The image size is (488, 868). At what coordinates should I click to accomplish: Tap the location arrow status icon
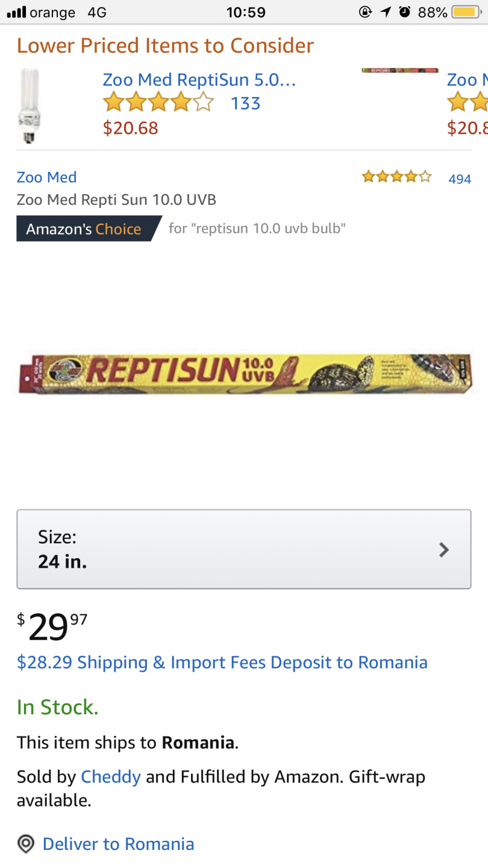pyautogui.click(x=386, y=12)
